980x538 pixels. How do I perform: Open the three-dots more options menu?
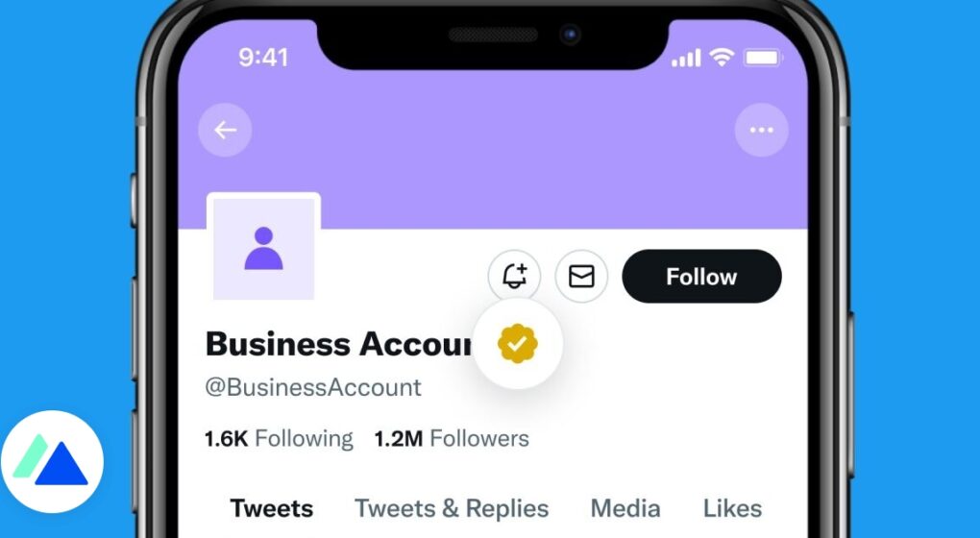(761, 130)
